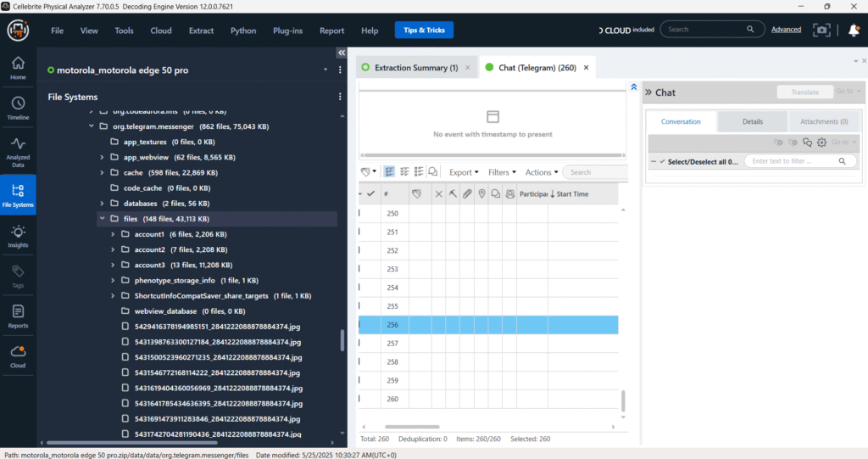The image size is (868, 459).
Task: Select the File Systems sidebar icon
Action: (18, 195)
